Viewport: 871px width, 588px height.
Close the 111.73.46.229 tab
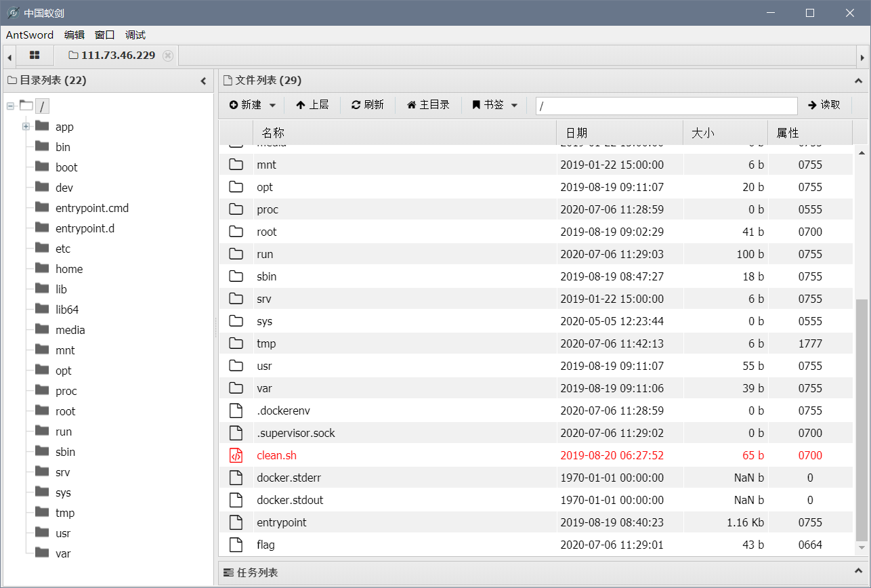click(x=168, y=56)
